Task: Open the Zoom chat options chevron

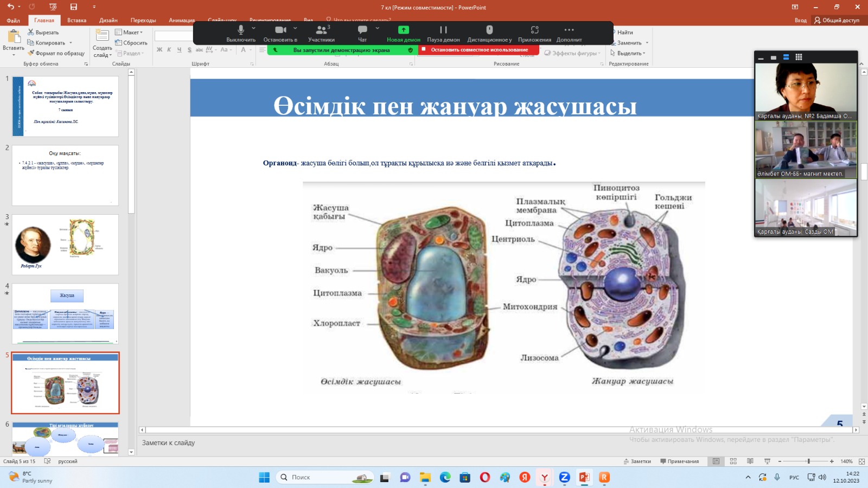Action: (378, 28)
